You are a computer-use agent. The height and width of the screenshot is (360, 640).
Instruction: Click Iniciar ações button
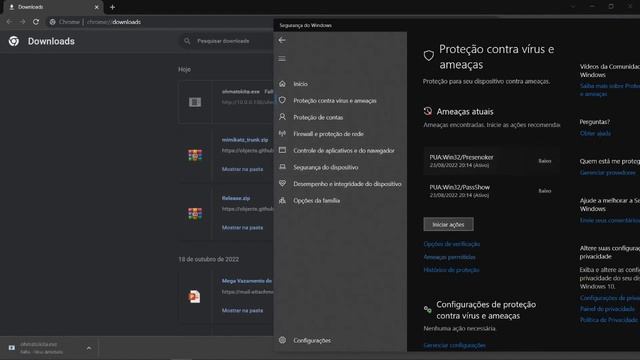(448, 224)
